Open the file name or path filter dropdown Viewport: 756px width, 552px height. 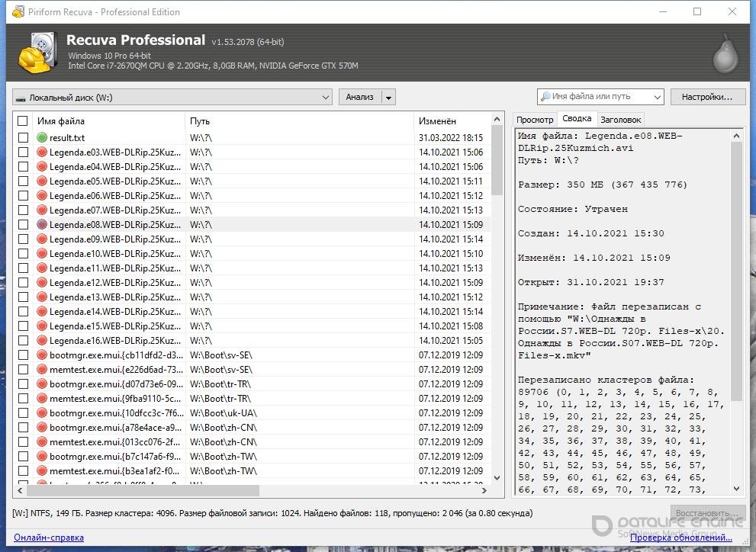click(657, 97)
